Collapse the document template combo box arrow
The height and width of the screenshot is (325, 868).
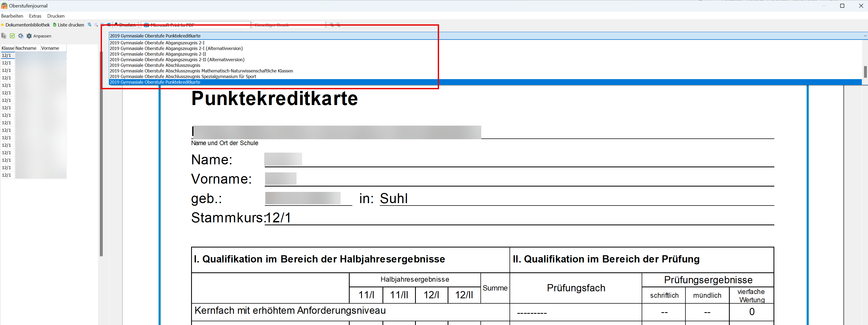pyautogui.click(x=865, y=36)
